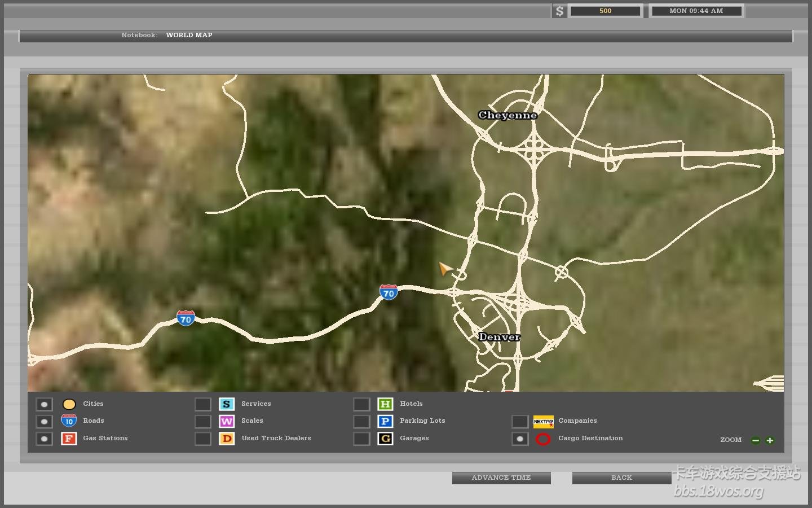Turn on the Companies filter checkbox

pos(520,422)
